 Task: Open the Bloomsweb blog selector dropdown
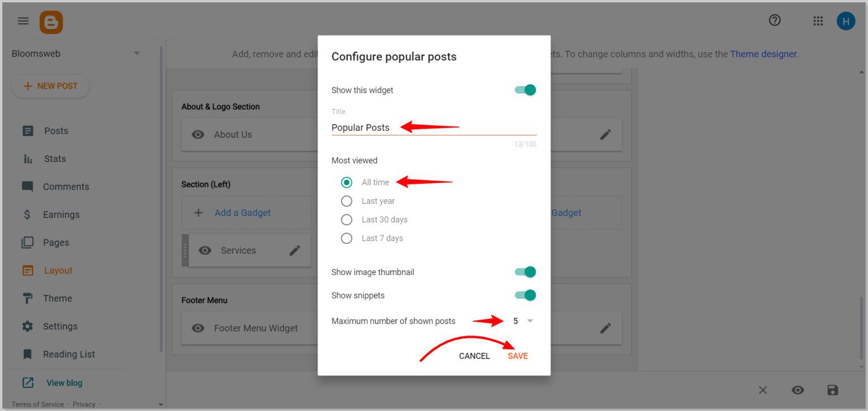coord(136,53)
